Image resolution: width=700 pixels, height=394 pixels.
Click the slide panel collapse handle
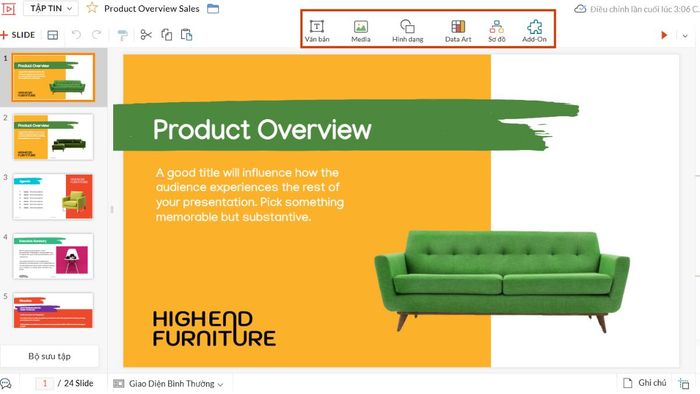coord(112,209)
